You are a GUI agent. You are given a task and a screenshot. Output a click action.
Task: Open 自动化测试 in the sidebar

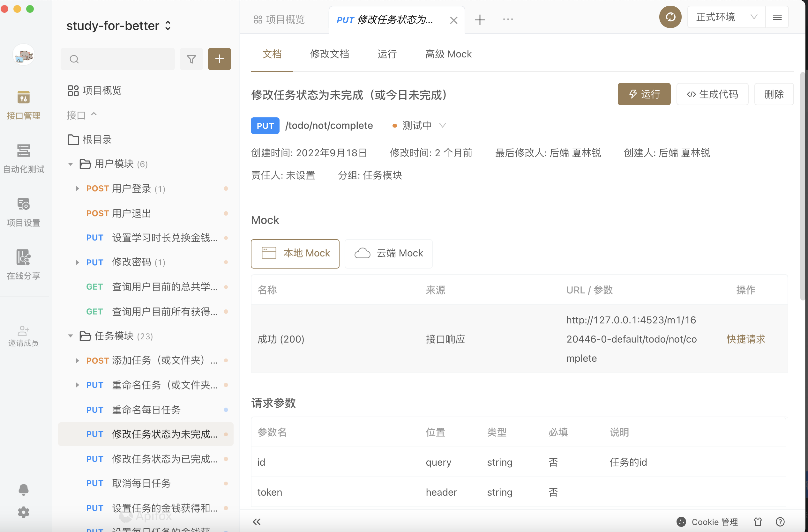(x=23, y=159)
